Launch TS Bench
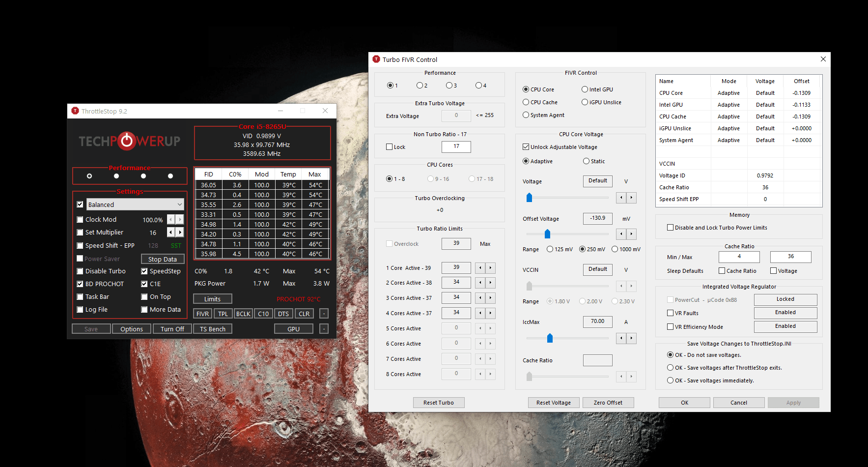Screen dimensions: 868x467 coord(212,329)
